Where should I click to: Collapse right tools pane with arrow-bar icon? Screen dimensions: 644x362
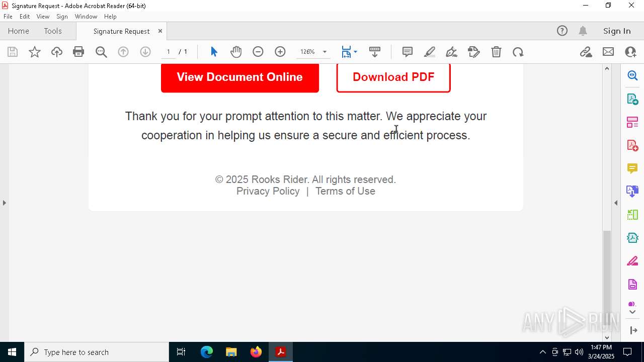coord(633,330)
